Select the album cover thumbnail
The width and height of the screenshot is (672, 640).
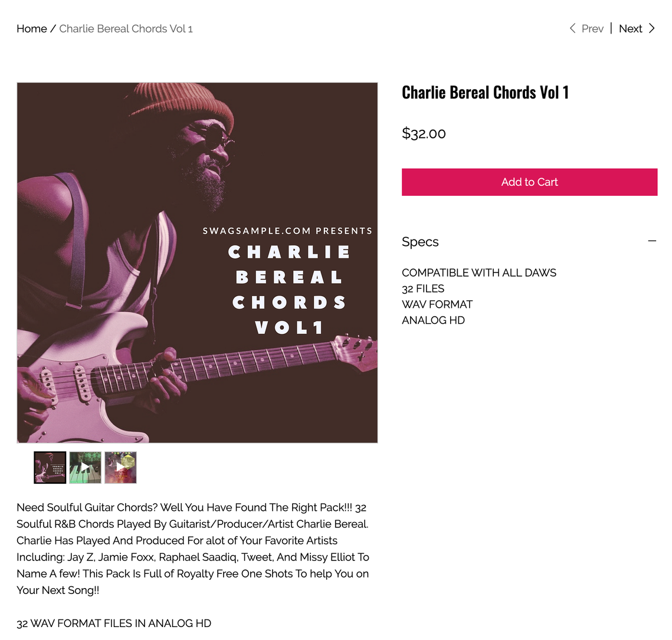click(x=50, y=467)
